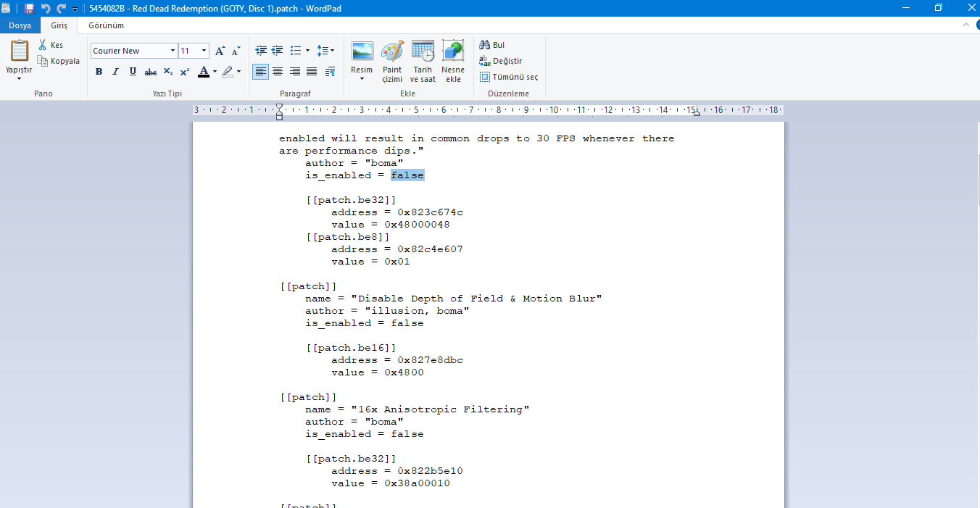Click the Courier New font name field
This screenshot has height=508, width=980.
tap(130, 51)
